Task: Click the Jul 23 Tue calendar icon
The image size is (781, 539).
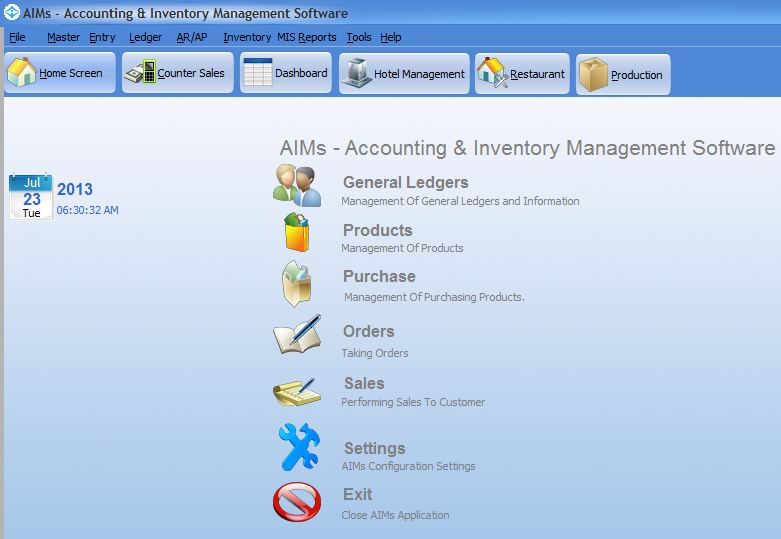Action: 31,196
